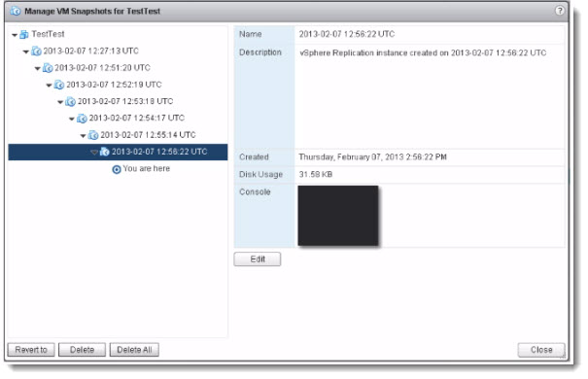Click the Created label
Image resolution: width=588 pixels, height=379 pixels.
coord(254,157)
